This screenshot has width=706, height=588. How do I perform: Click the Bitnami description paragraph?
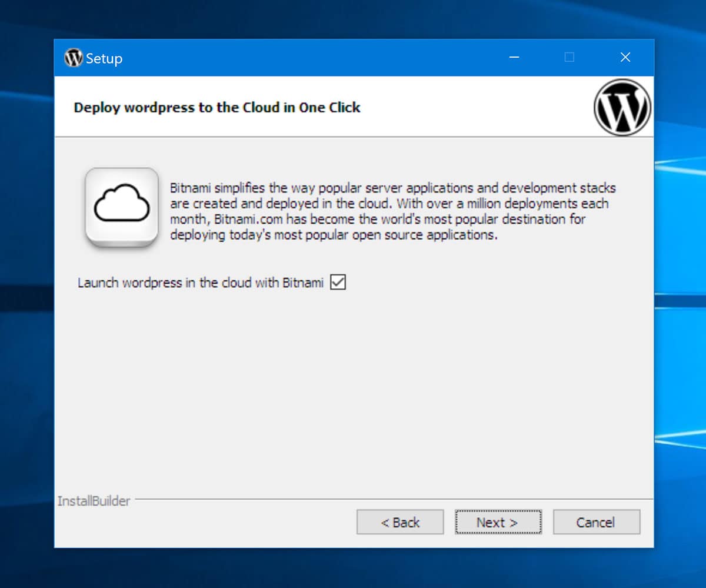coord(393,211)
